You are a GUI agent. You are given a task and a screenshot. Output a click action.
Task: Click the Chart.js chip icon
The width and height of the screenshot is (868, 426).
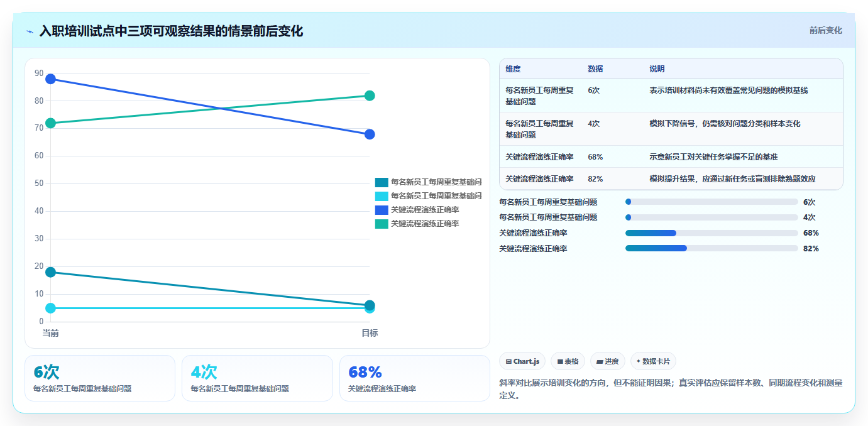(x=508, y=361)
